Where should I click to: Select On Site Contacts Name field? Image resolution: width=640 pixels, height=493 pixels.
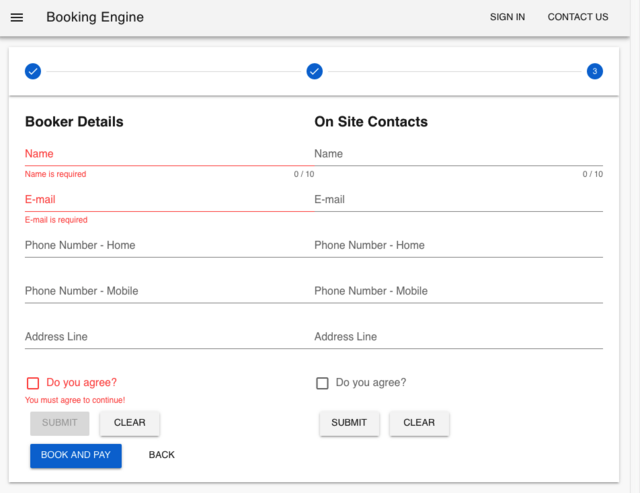point(458,154)
